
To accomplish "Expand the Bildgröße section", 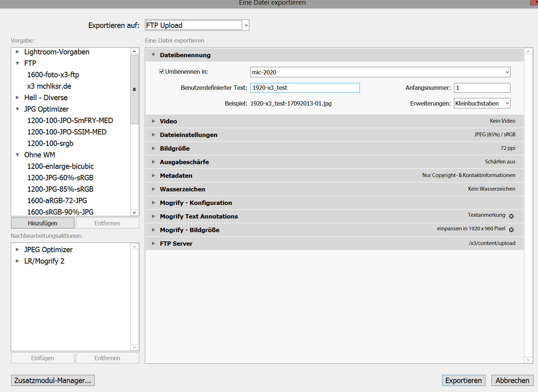I will (153, 148).
